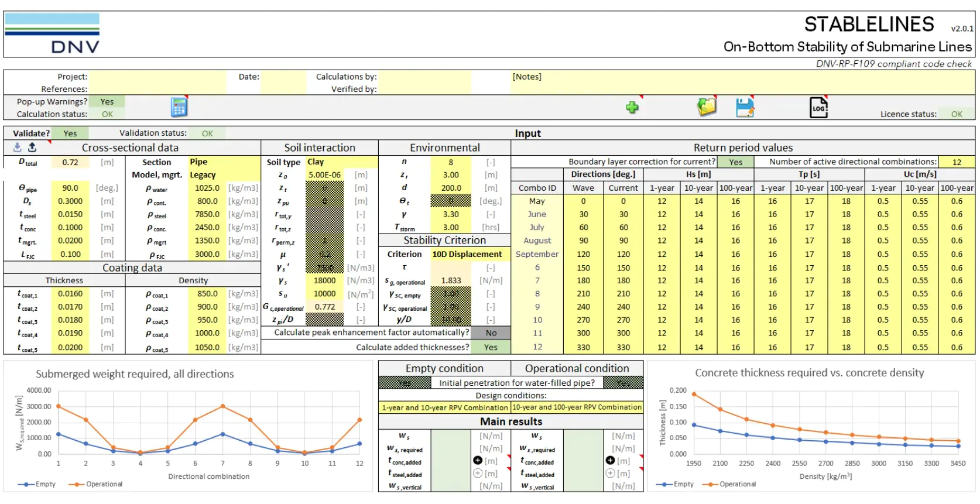
Task: Click the outlined plus icon for Operational t steel,added
Action: tap(611, 473)
